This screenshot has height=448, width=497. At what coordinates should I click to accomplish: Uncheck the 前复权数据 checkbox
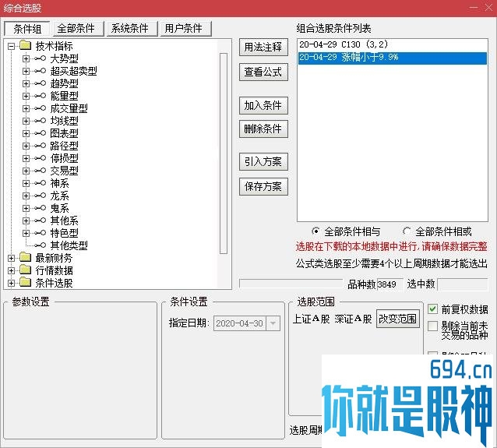pos(432,309)
